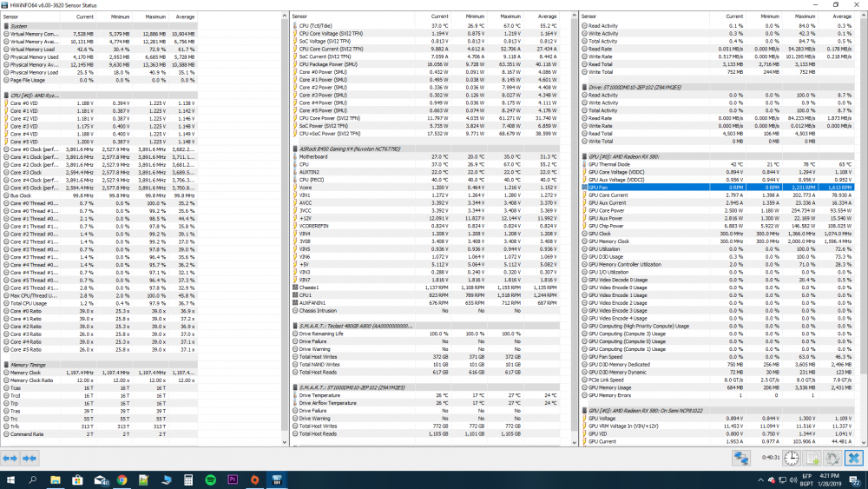Select the Chassis1 fan row
Screen dimensions: 868x489
click(425, 287)
